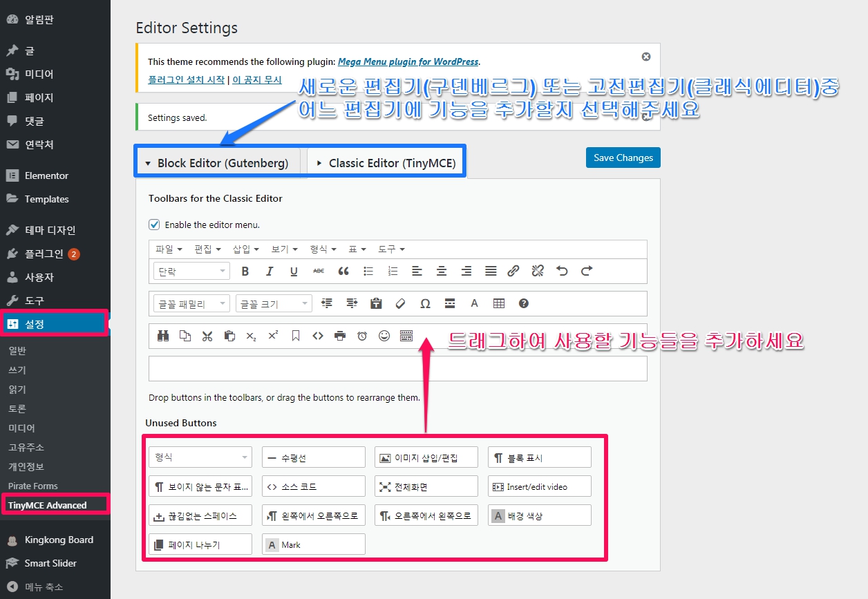
Task: Click the Blockquote icon
Action: pos(343,272)
